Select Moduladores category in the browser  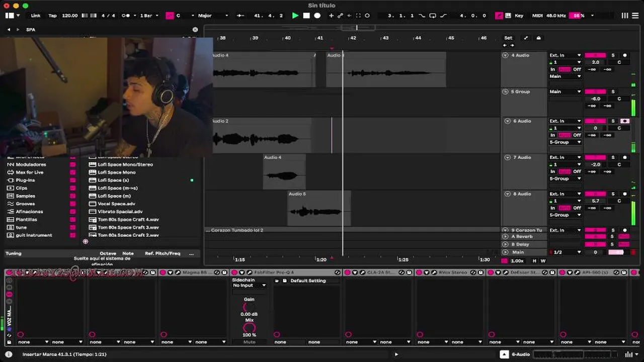[x=31, y=164]
